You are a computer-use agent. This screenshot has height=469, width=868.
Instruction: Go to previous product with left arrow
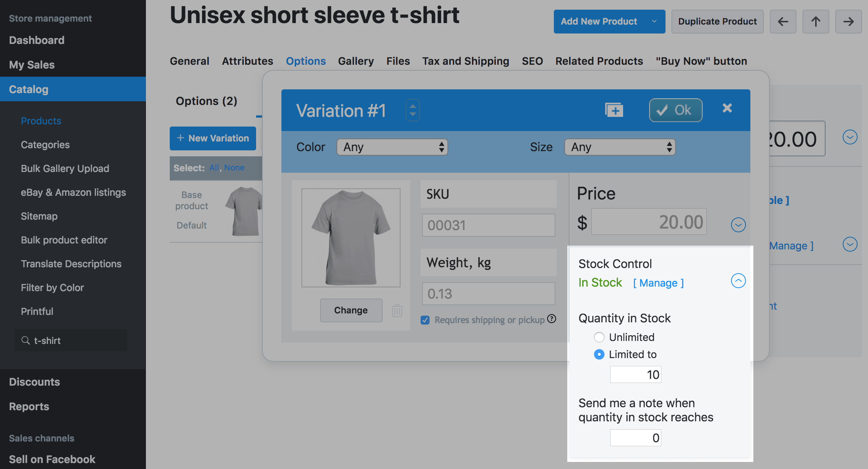pos(783,22)
